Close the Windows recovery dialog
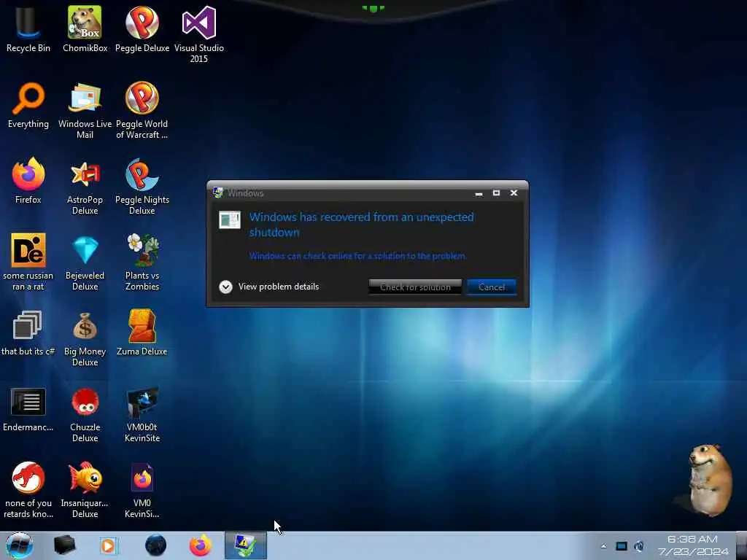This screenshot has height=560, width=747. tap(514, 192)
